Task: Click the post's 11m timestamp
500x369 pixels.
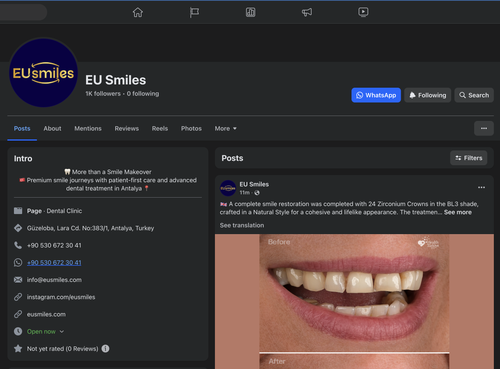Action: pyautogui.click(x=244, y=193)
